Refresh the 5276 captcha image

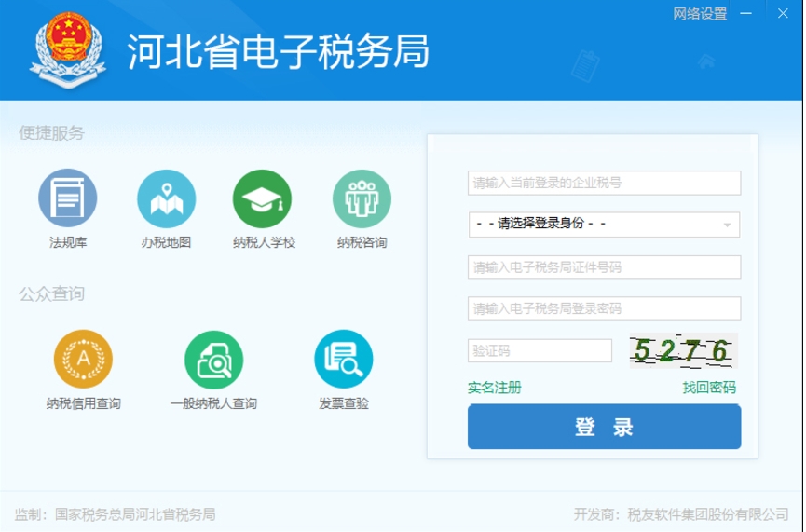tap(684, 350)
